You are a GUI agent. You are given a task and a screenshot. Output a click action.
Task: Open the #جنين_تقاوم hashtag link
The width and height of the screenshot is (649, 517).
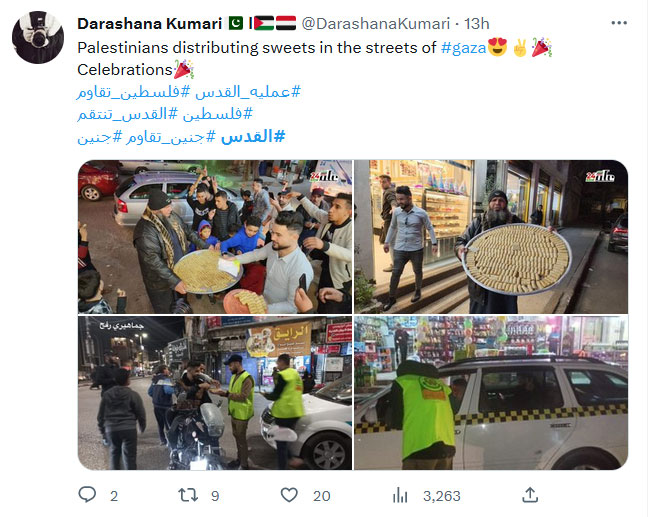click(170, 137)
